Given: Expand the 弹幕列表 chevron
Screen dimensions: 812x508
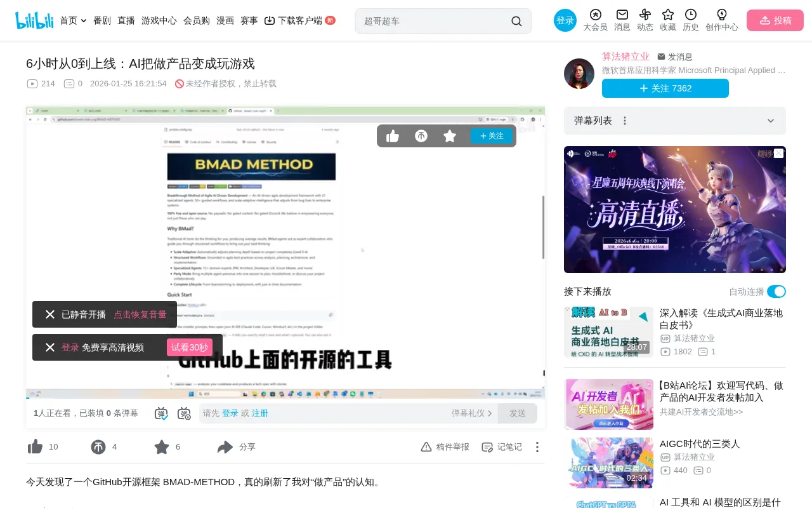Looking at the screenshot, I should point(771,121).
